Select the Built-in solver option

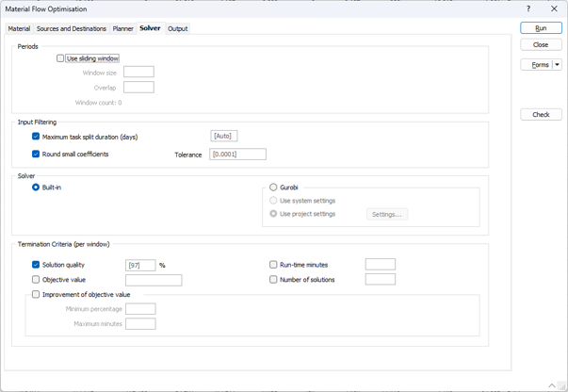(36, 188)
